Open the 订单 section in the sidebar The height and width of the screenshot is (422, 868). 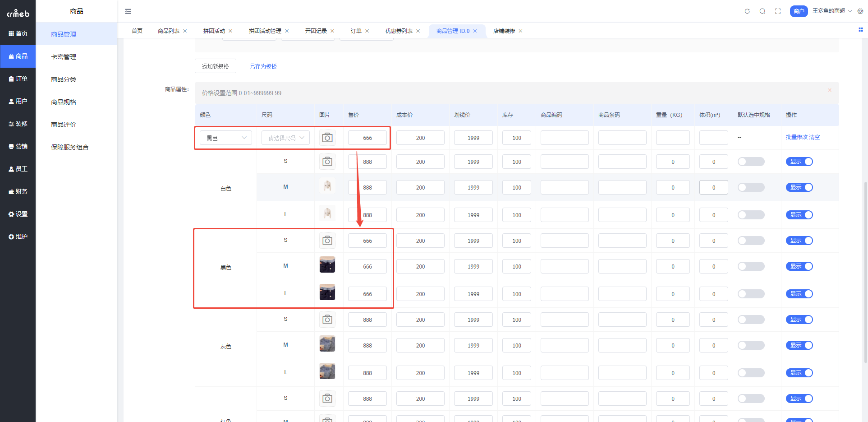click(18, 79)
